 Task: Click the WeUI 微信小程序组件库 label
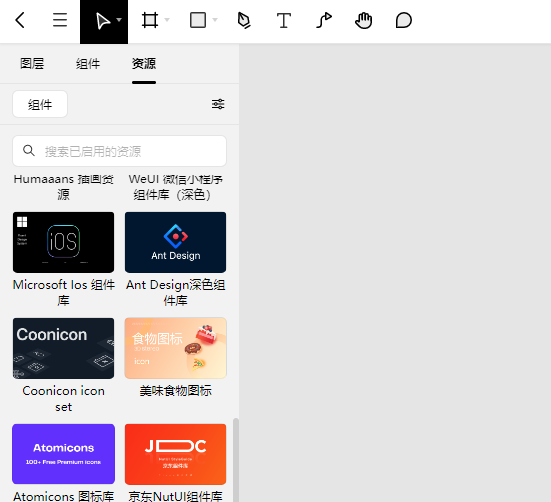click(175, 187)
